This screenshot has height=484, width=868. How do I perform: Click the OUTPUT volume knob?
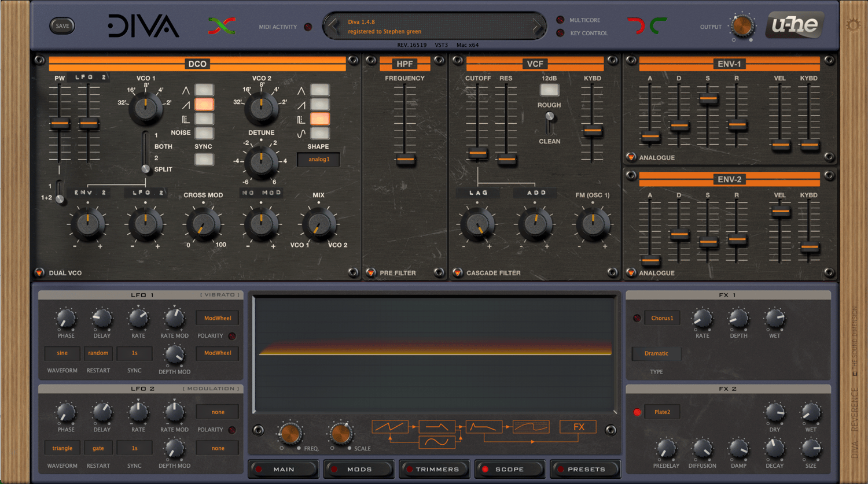[742, 26]
